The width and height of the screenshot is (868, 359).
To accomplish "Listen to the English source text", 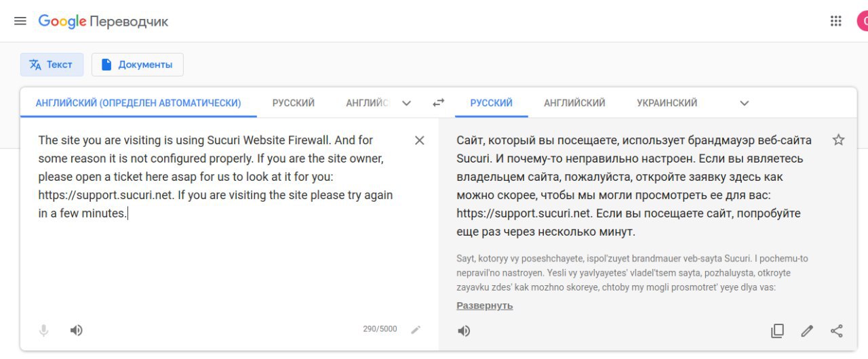I will pyautogui.click(x=77, y=331).
